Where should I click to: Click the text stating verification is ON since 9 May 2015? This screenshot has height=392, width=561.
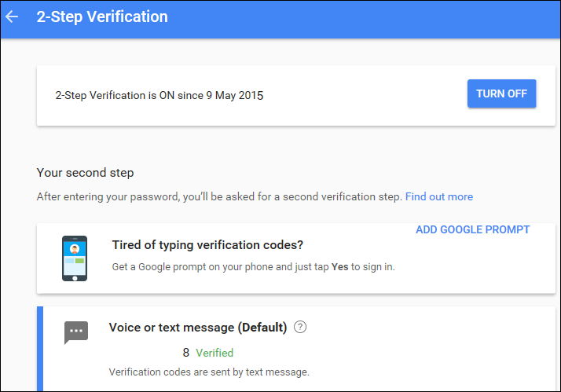[159, 96]
